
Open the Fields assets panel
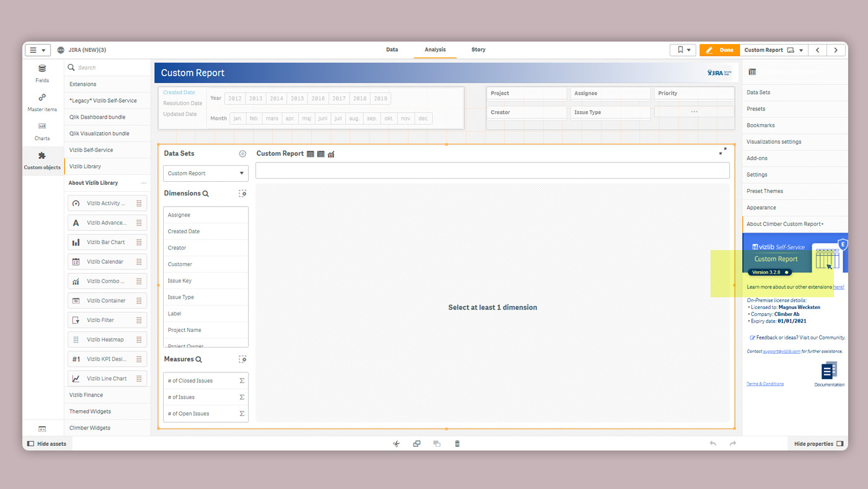point(42,73)
